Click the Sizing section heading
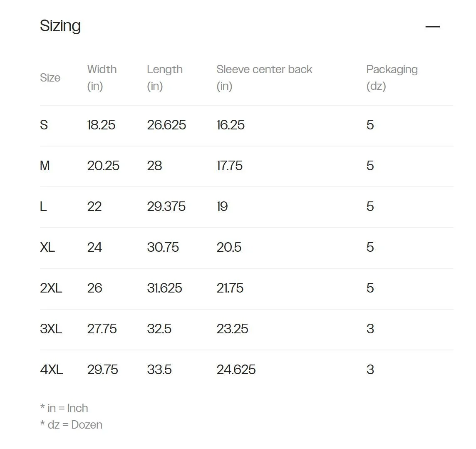This screenshot has height=449, width=476. [60, 26]
